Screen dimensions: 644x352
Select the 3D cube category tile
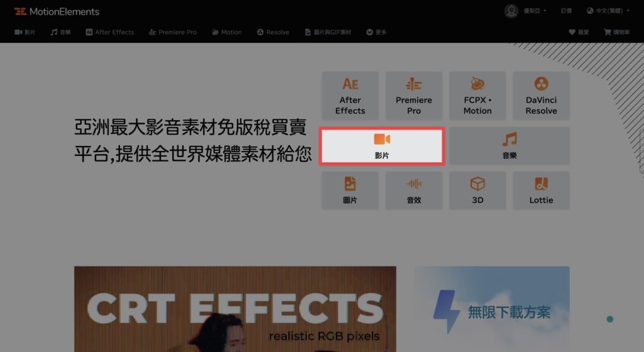click(x=477, y=190)
